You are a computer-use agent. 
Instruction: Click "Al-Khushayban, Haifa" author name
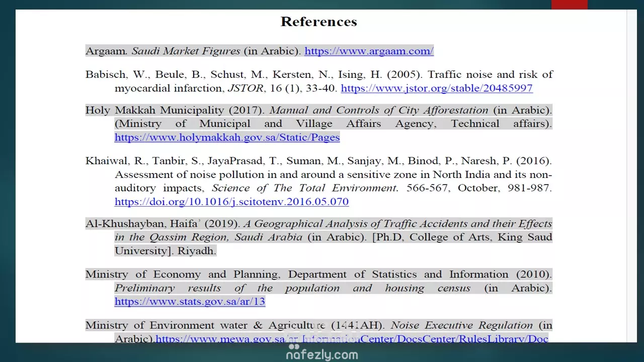[142, 224]
